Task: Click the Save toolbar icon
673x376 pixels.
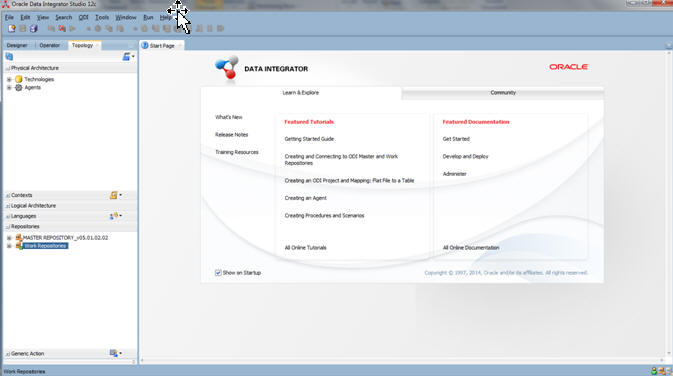Action: (23, 28)
